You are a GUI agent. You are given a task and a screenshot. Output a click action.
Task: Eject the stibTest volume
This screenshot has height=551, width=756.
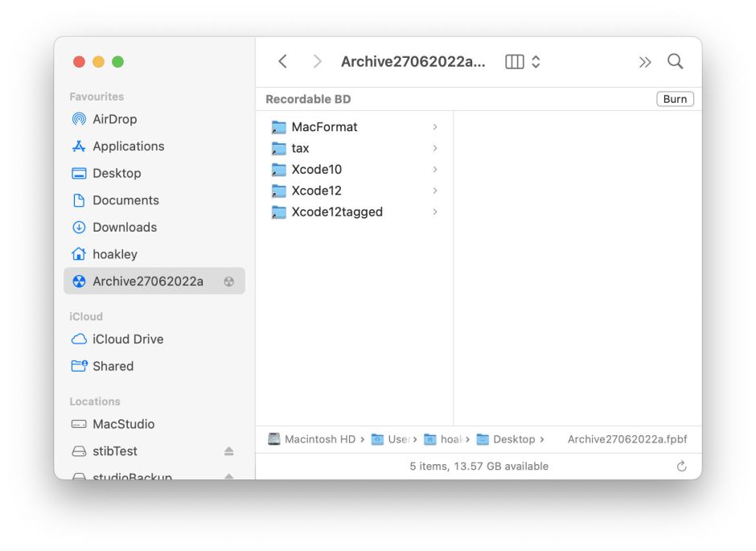[229, 451]
